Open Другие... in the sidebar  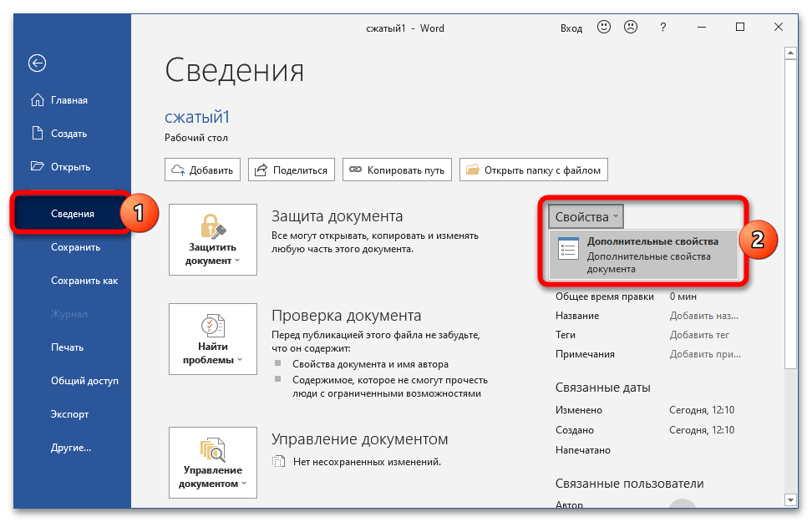pos(70,448)
